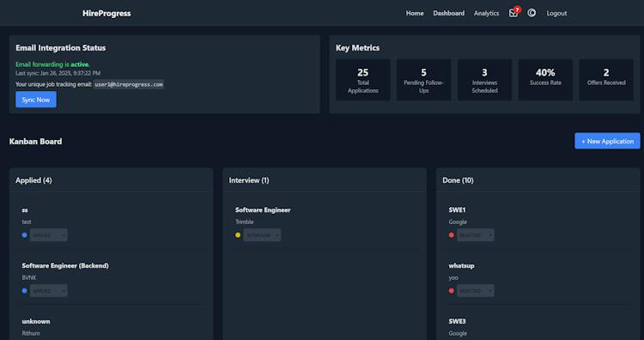Screen dimensions: 644x340
Task: Open the Dashboard nav item
Action: [448, 13]
